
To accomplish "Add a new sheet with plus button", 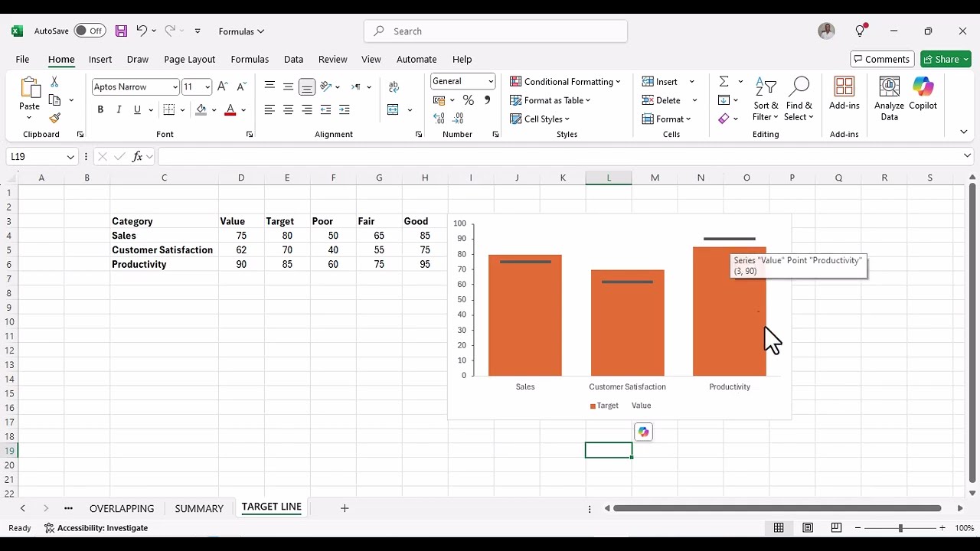I will [345, 508].
